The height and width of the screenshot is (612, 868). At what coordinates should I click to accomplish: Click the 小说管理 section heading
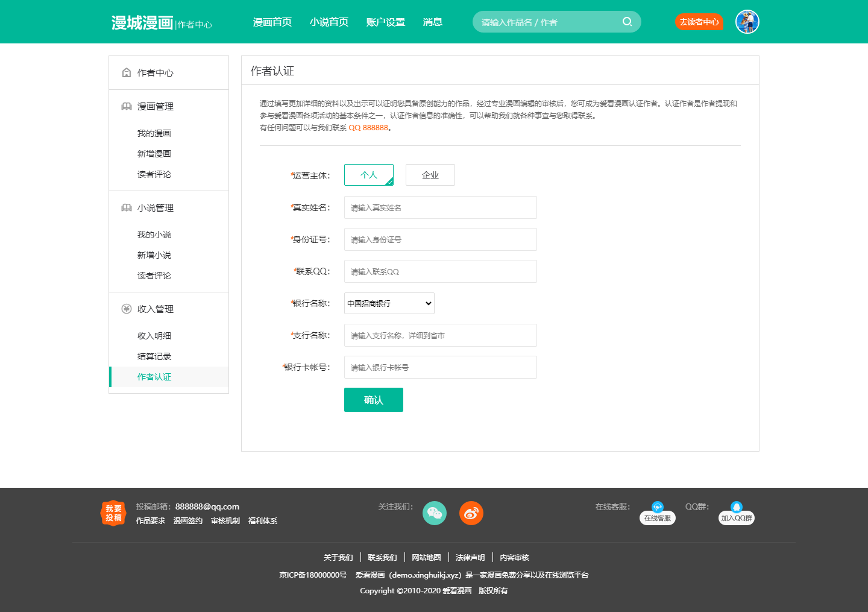click(156, 208)
